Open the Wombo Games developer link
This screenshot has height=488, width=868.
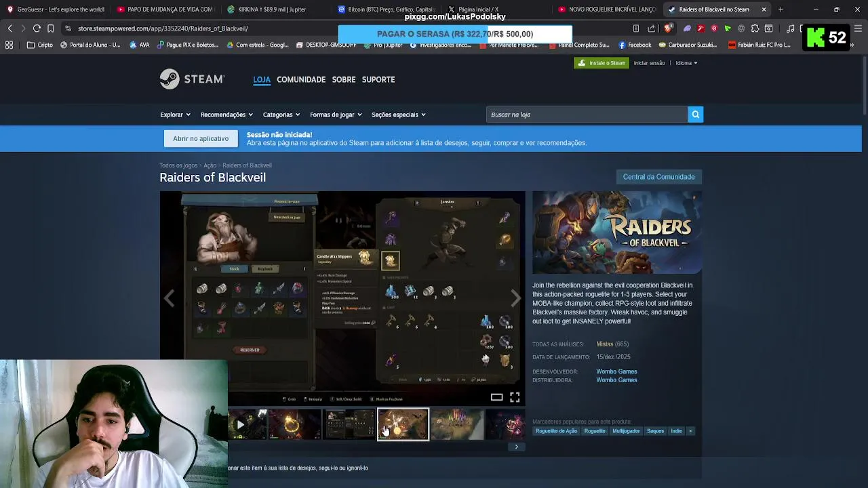click(616, 371)
